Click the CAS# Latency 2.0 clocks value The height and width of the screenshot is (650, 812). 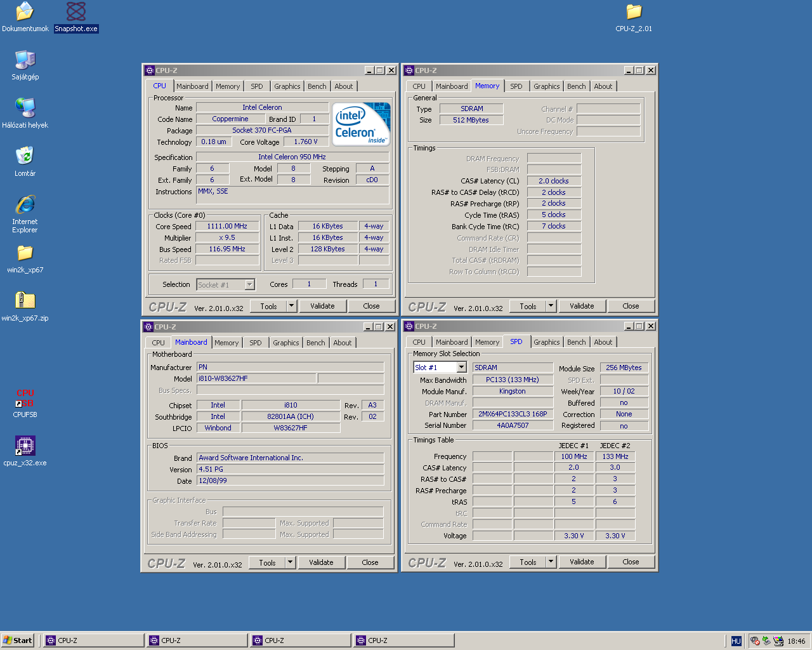click(554, 181)
